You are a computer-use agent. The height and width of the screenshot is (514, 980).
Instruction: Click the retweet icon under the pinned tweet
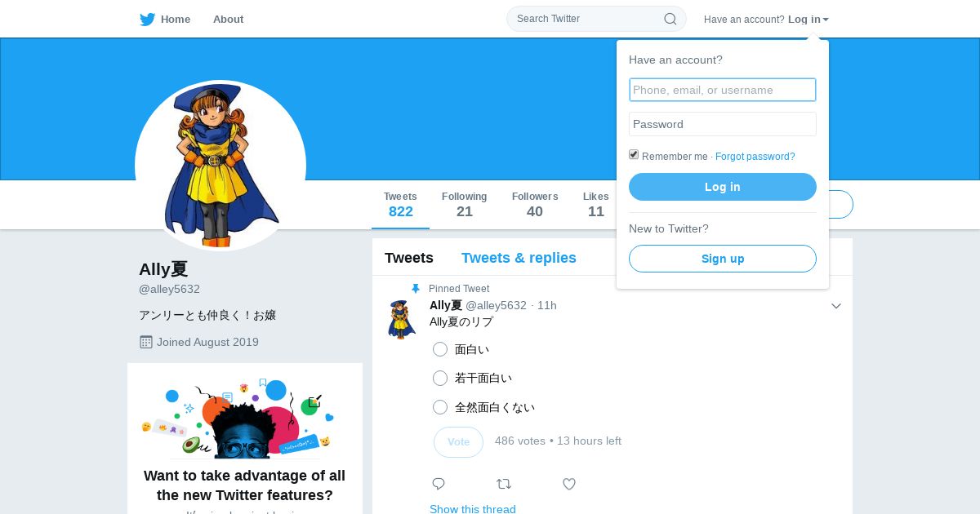point(504,484)
